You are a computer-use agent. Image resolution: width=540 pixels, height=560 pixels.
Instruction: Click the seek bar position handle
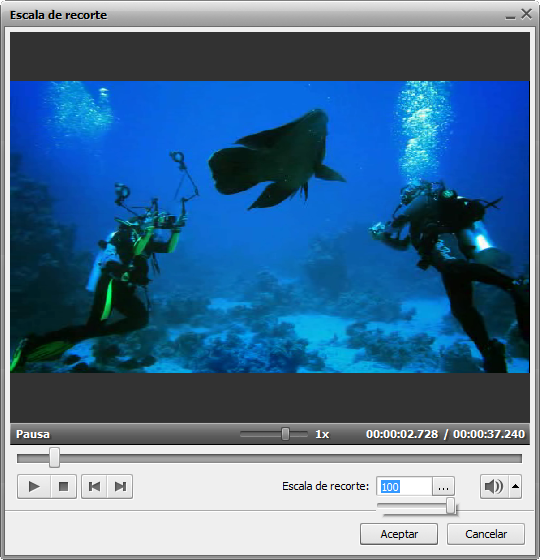coord(54,458)
